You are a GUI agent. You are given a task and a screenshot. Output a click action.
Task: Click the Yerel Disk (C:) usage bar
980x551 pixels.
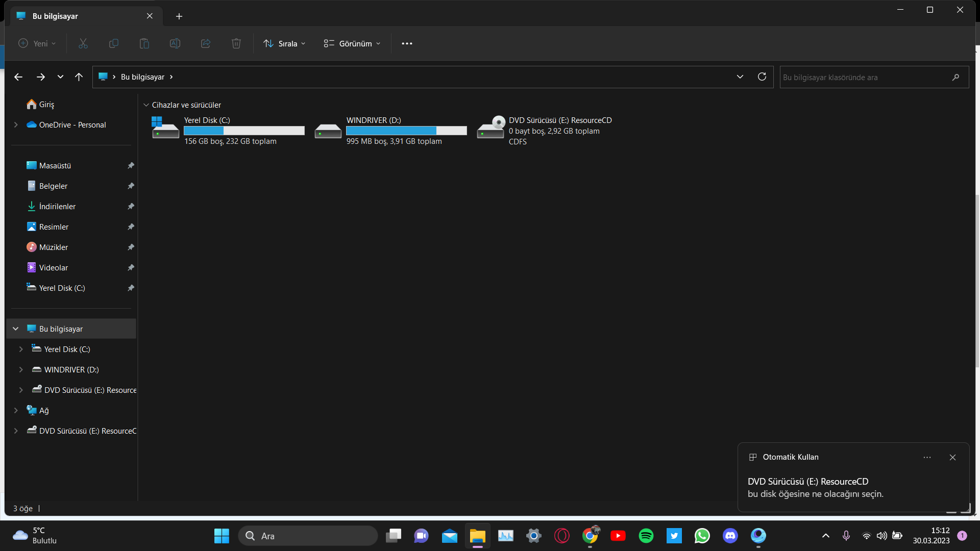coord(244,131)
